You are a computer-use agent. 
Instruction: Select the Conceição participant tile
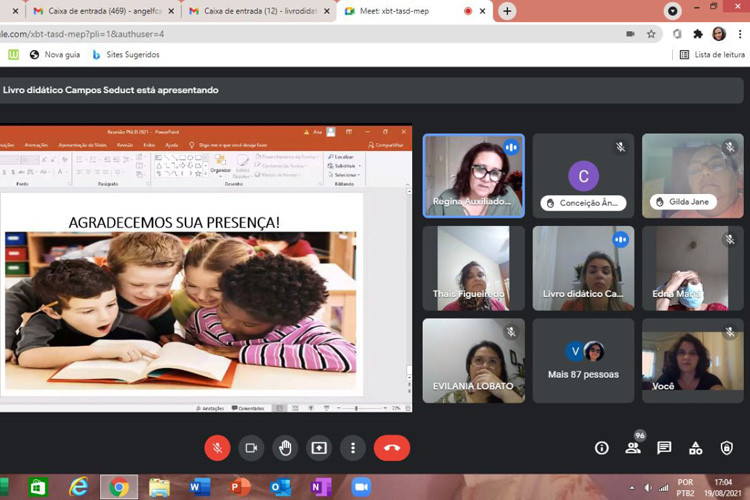[583, 176]
